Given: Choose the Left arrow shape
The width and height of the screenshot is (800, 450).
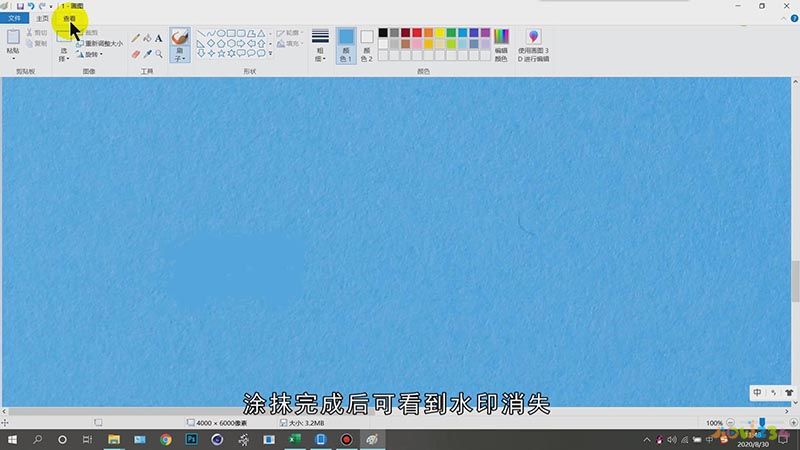Looking at the screenshot, I should pos(251,43).
